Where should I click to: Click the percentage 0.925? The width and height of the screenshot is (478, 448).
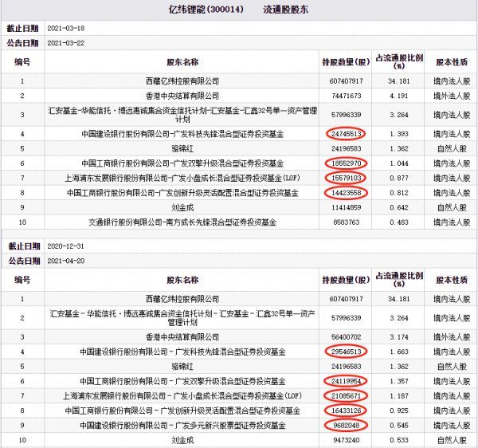399,411
